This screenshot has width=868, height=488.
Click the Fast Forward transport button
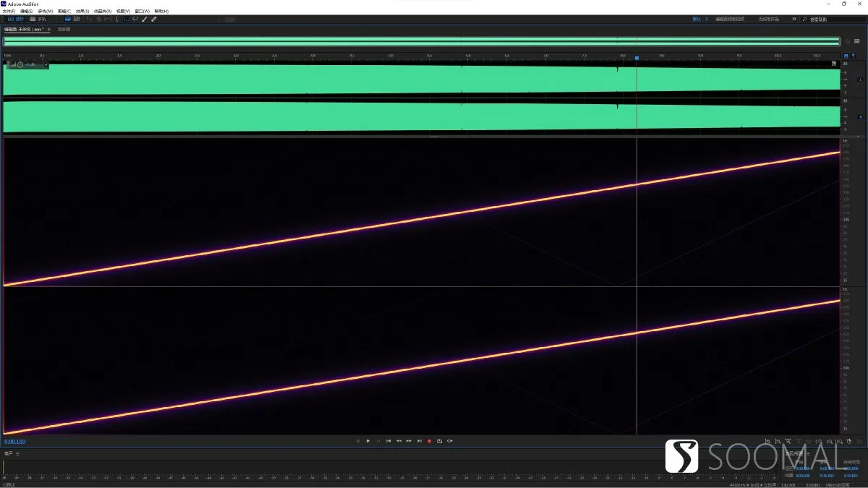409,441
